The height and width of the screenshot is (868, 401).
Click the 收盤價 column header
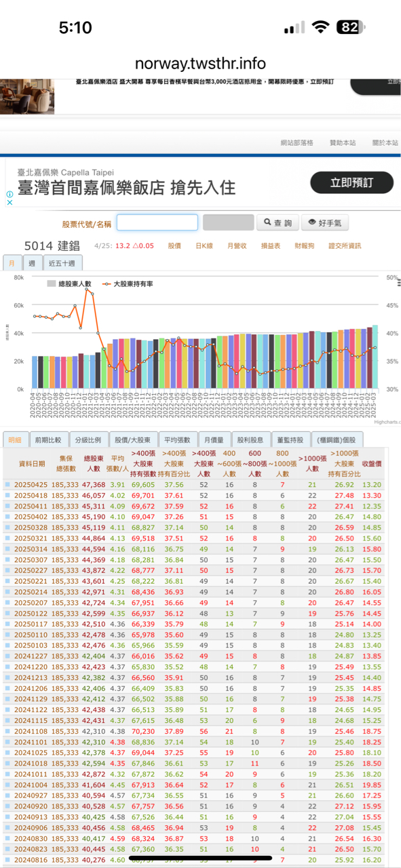372,463
